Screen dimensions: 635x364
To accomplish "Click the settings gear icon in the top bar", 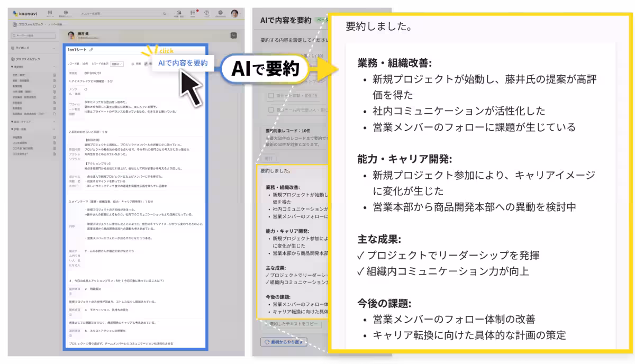I will tap(66, 13).
